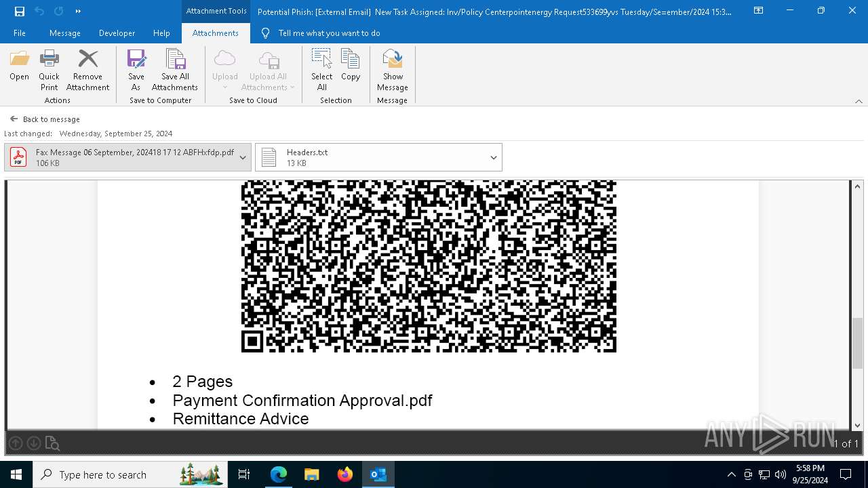Save All Attachments to computer
Screen dimensions: 868x488
(x=175, y=70)
